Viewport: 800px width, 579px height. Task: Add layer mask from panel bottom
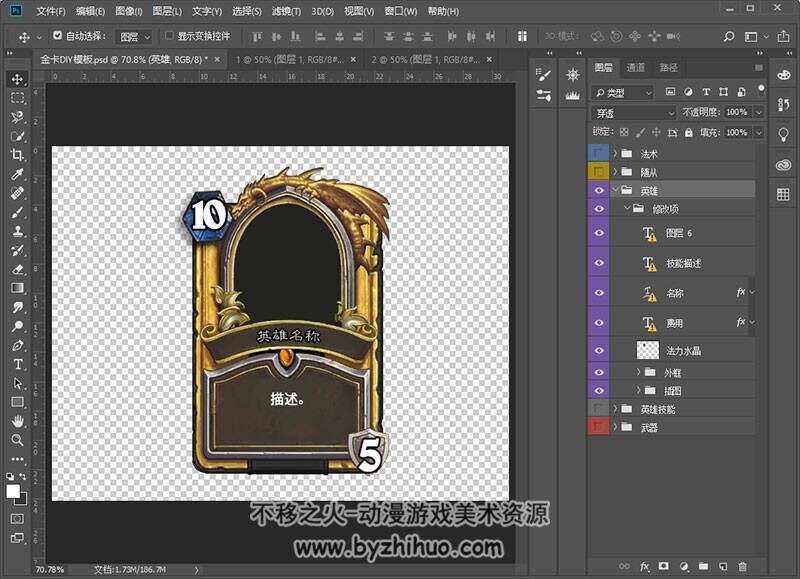[663, 566]
